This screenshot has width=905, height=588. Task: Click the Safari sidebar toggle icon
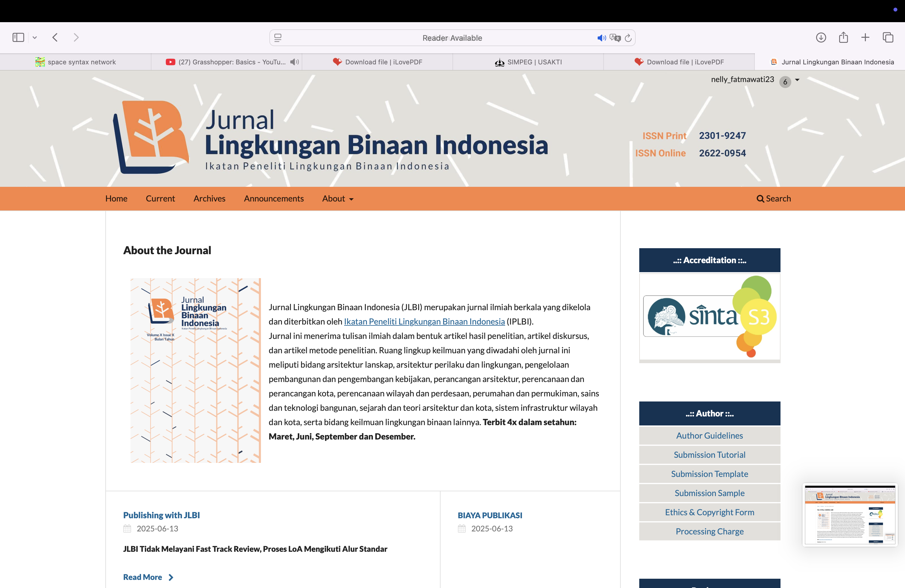18,37
